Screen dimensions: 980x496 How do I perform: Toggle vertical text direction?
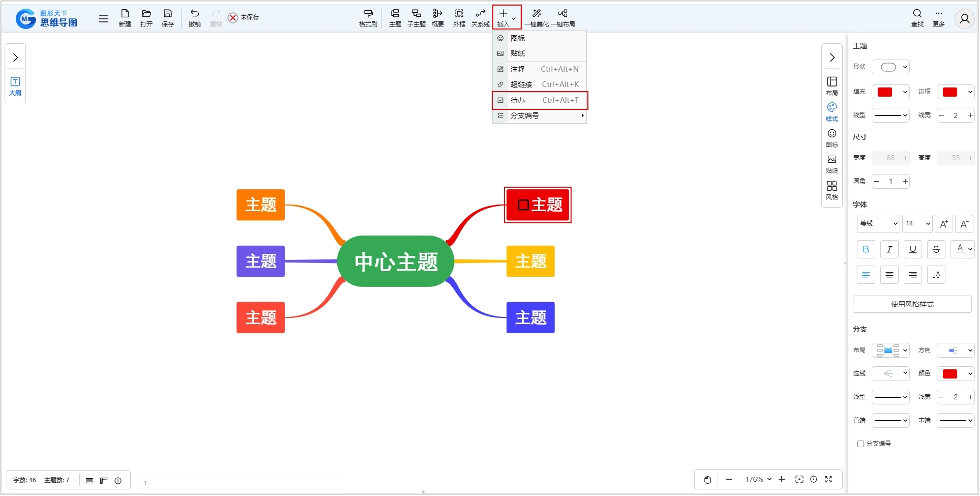tap(936, 275)
